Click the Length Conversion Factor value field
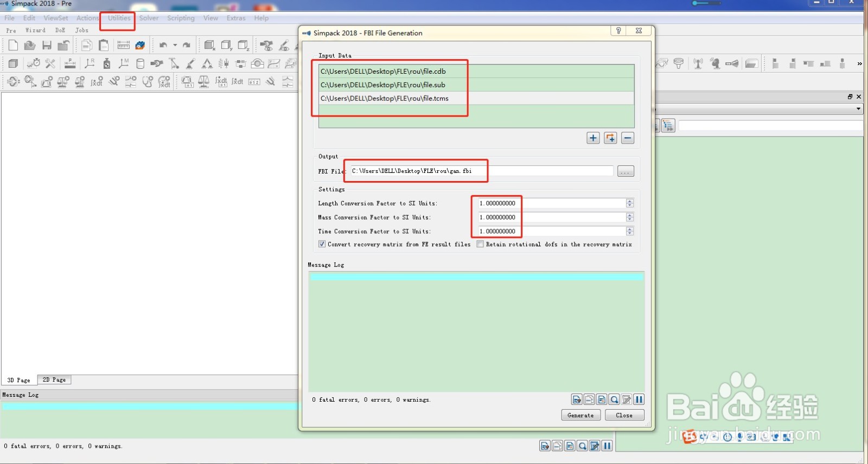Image resolution: width=868 pixels, height=464 pixels. pos(552,203)
